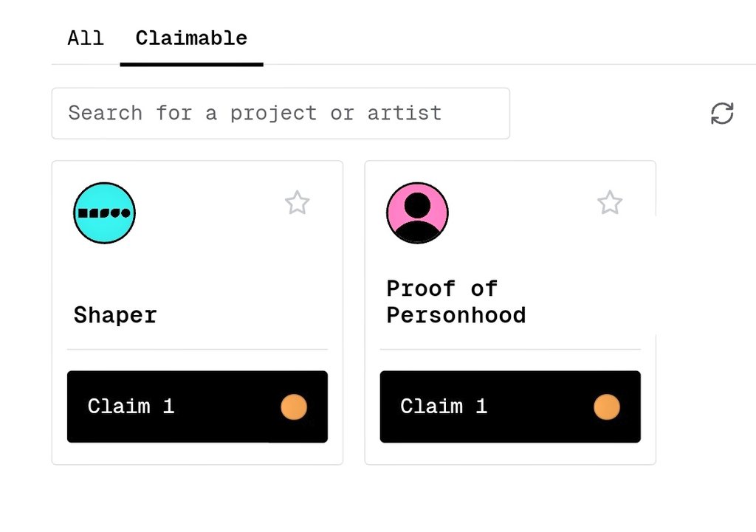Click the refresh icon beside the search bar
The width and height of the screenshot is (756, 532).
(722, 113)
